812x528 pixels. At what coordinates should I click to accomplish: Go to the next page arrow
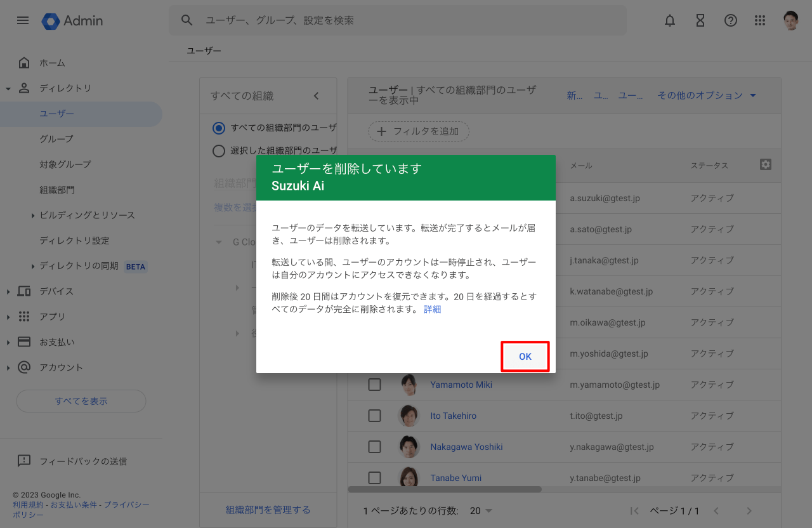point(749,511)
